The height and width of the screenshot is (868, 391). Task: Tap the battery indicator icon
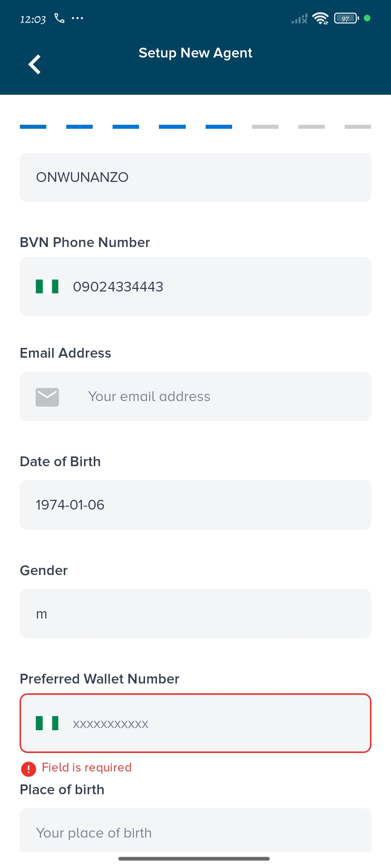pyautogui.click(x=346, y=18)
